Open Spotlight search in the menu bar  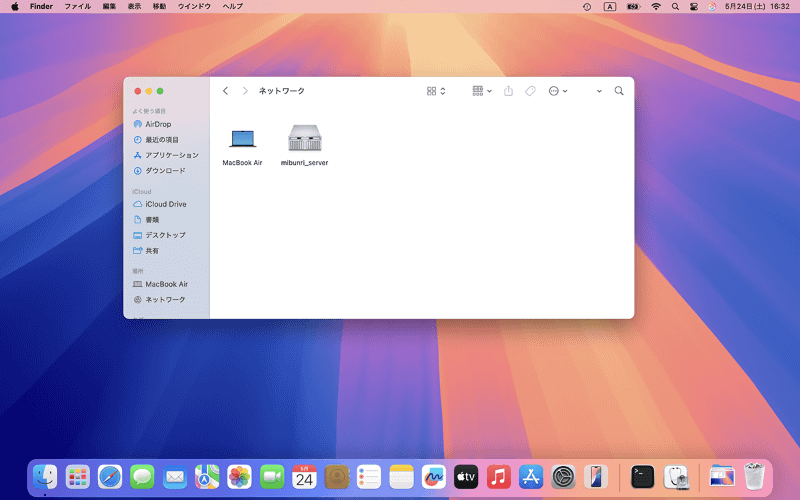(675, 7)
